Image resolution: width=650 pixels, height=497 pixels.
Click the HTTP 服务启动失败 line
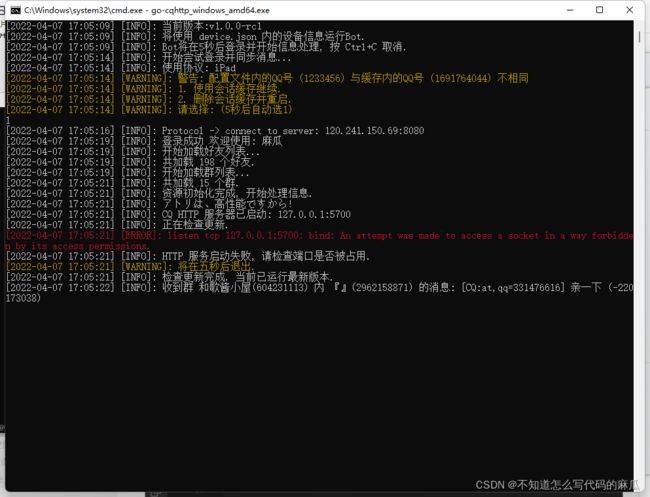click(x=188, y=256)
